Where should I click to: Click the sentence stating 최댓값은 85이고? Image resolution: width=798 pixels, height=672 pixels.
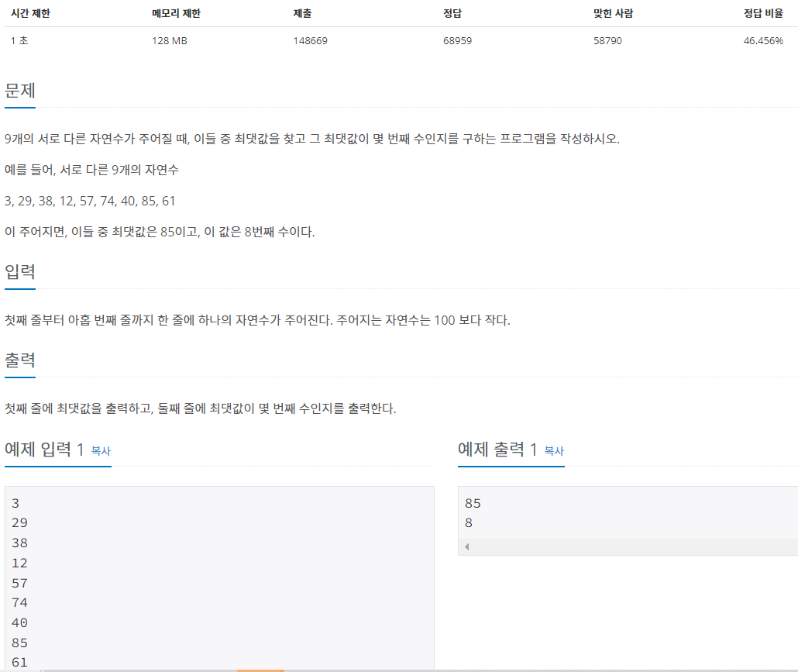click(x=160, y=232)
